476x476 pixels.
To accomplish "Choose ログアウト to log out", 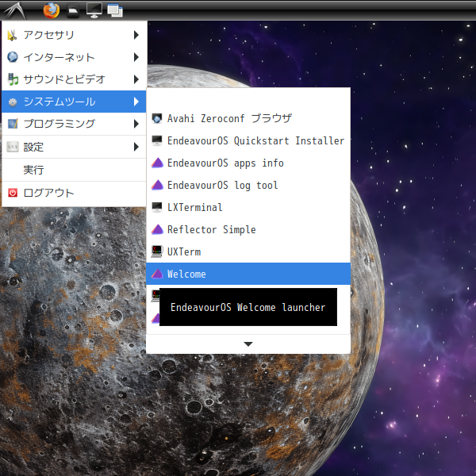I will point(74,193).
